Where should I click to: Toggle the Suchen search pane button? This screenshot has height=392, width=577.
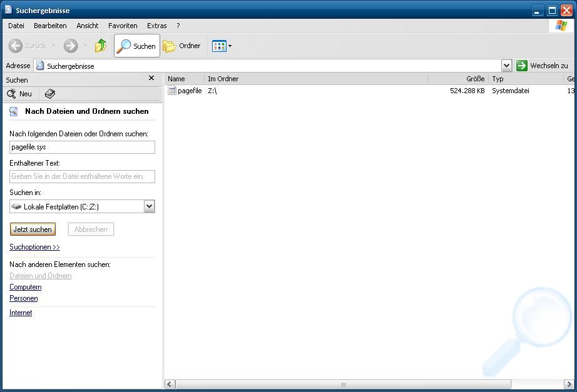click(137, 46)
